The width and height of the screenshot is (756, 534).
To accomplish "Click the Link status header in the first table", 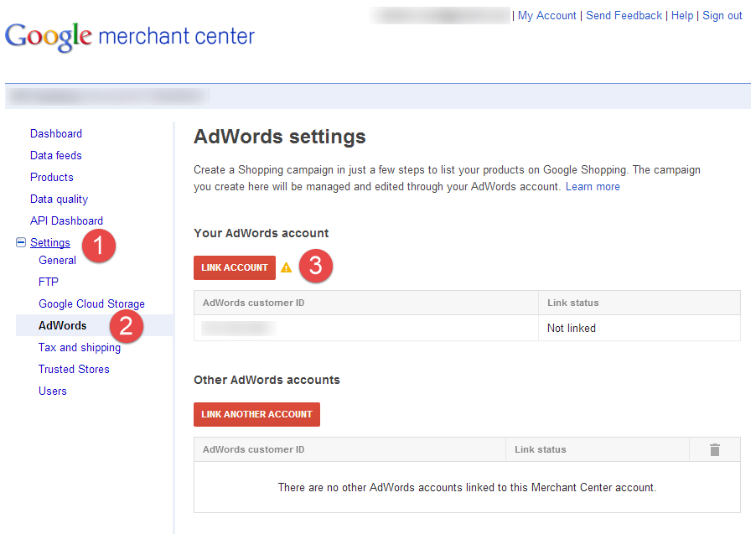I will click(639, 303).
